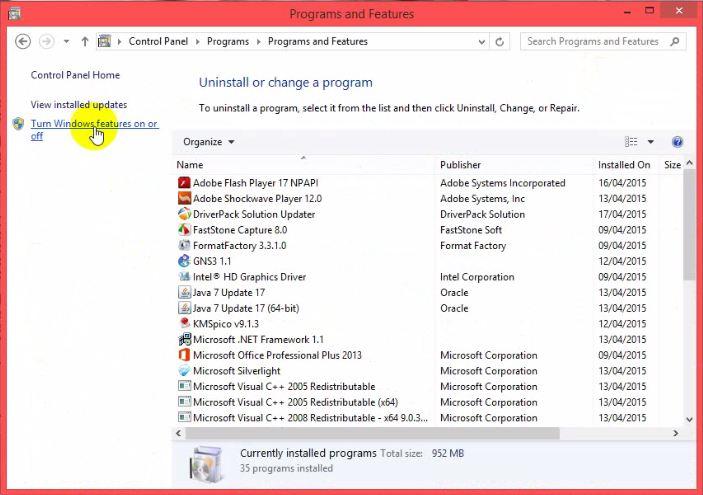Image resolution: width=703 pixels, height=495 pixels.
Task: Click the installed programs details icon
Action: pos(205,464)
